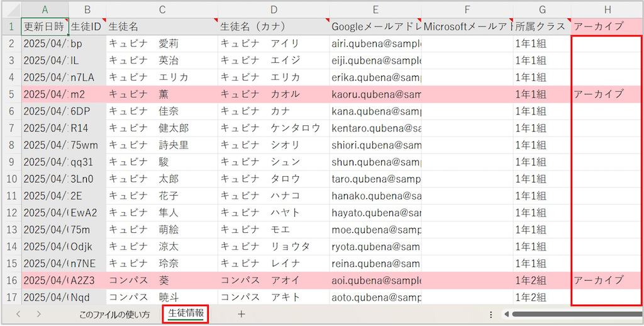
Task: Click the 生徒名 header cell
Action: [162, 26]
